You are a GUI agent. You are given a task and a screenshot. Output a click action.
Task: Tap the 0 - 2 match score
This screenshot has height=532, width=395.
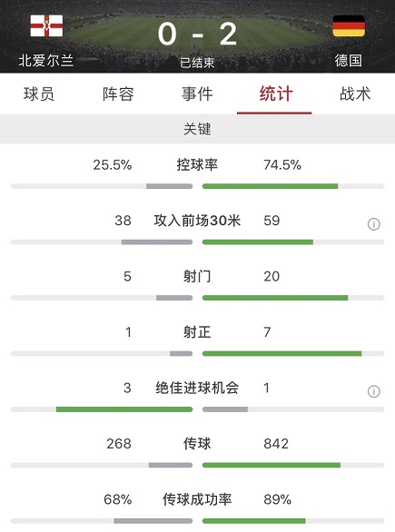tap(197, 34)
